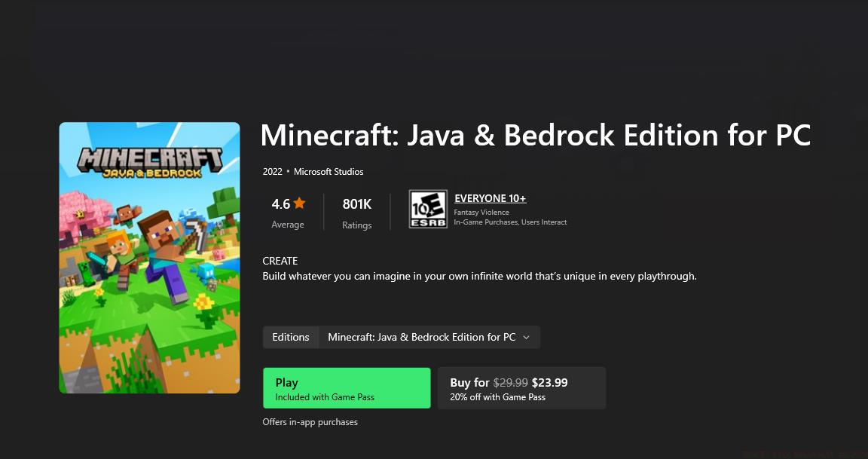Screen dimensions: 868x459
Task: Click the ESRB 10+ rating badge
Action: click(x=428, y=209)
